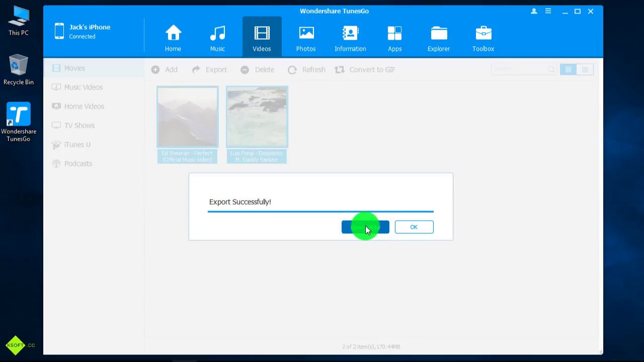Click the blue button left of OK
The width and height of the screenshot is (644, 362).
click(365, 227)
